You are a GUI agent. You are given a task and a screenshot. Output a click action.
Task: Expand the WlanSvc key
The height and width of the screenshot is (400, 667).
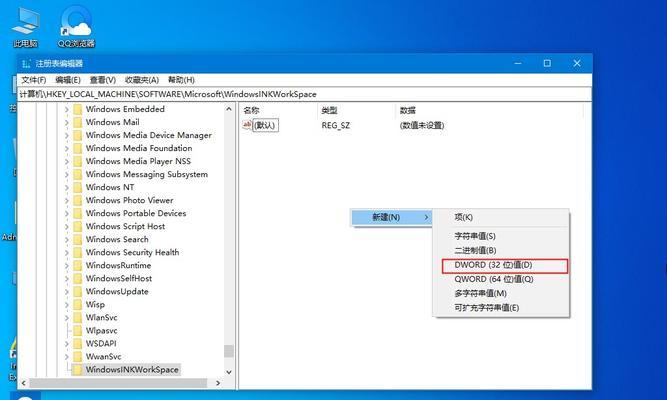pos(66,318)
